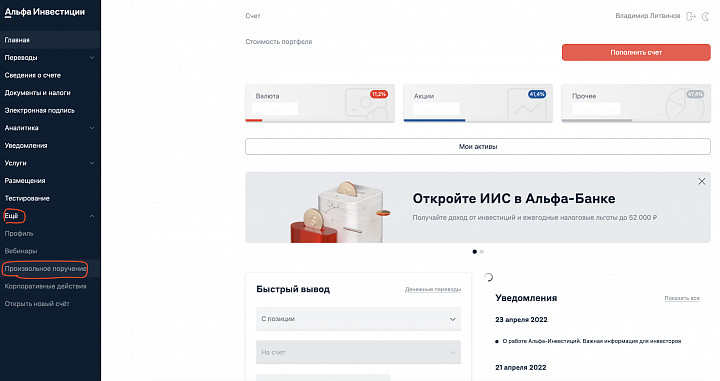Image resolution: width=720 pixels, height=381 pixels.
Task: Close the ИИС promo banner
Action: coord(702,181)
